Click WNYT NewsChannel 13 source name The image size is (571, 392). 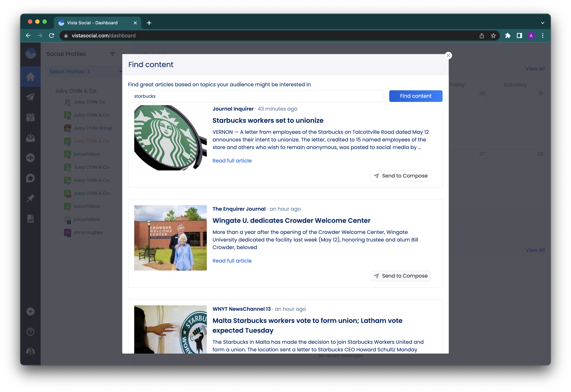tap(242, 309)
